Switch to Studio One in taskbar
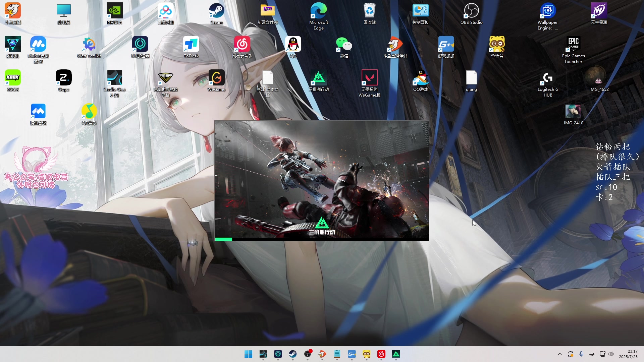 263,354
